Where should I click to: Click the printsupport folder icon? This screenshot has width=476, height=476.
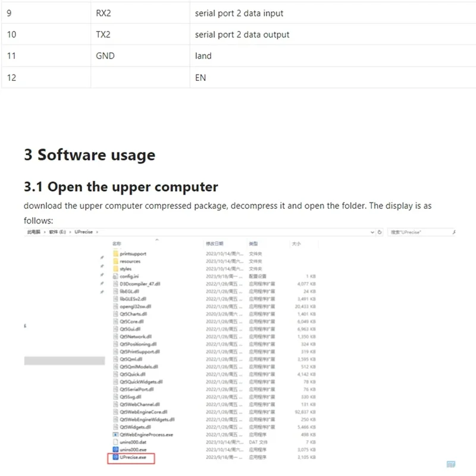[115, 254]
